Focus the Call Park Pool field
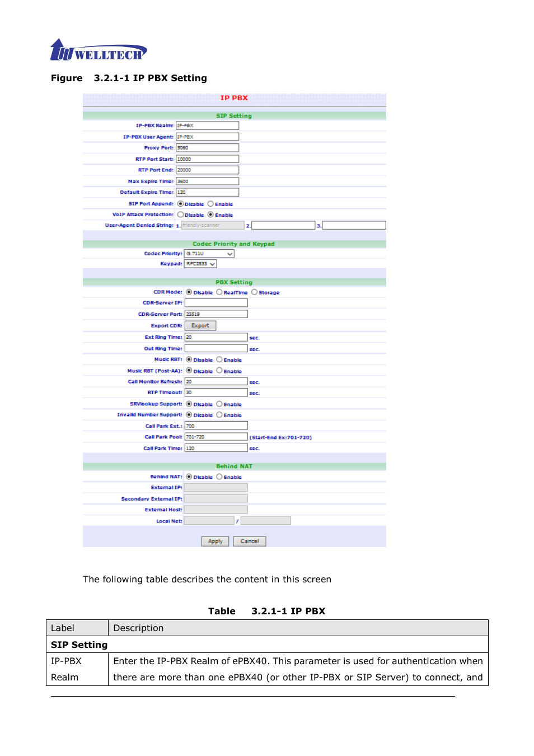This screenshot has width=534, height=756. point(217,437)
